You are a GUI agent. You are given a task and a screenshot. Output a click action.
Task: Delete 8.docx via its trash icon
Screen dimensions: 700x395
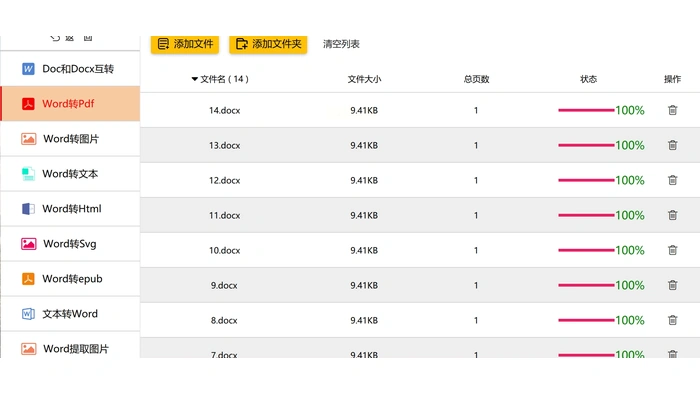pyautogui.click(x=672, y=320)
